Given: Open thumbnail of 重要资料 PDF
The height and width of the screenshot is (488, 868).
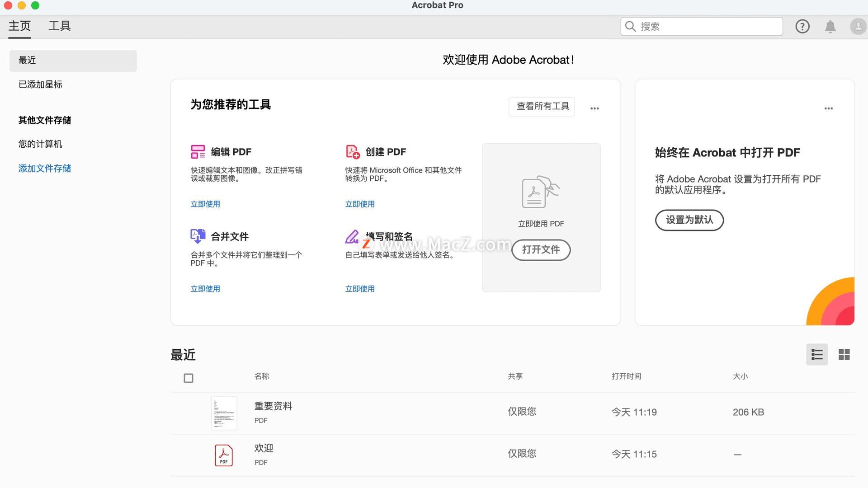Looking at the screenshot, I should [x=224, y=413].
